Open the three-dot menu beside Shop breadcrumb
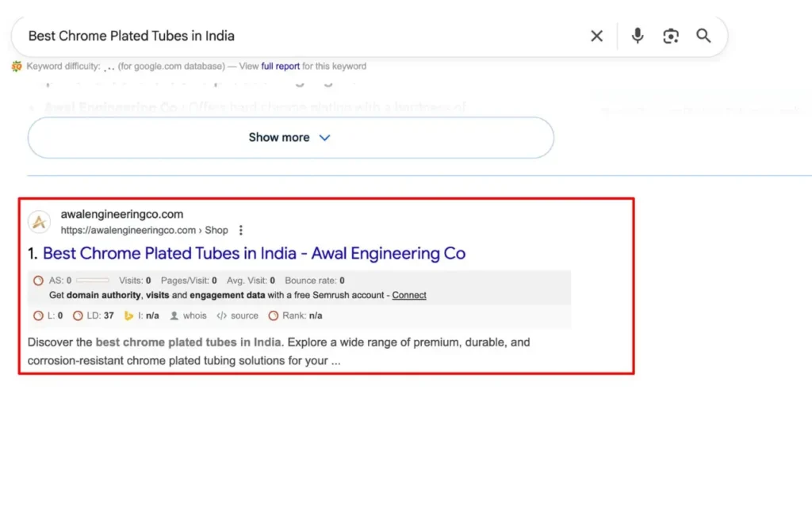This screenshot has width=812, height=505. [241, 230]
